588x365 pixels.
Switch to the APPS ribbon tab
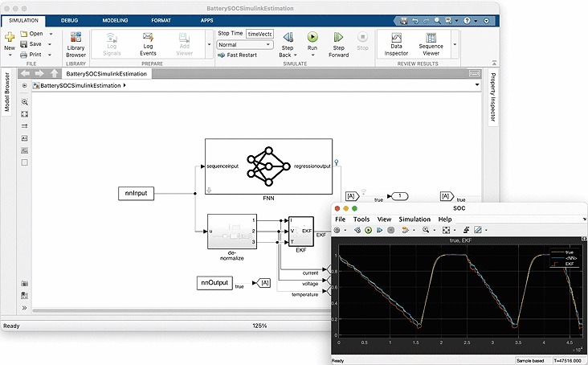point(206,21)
